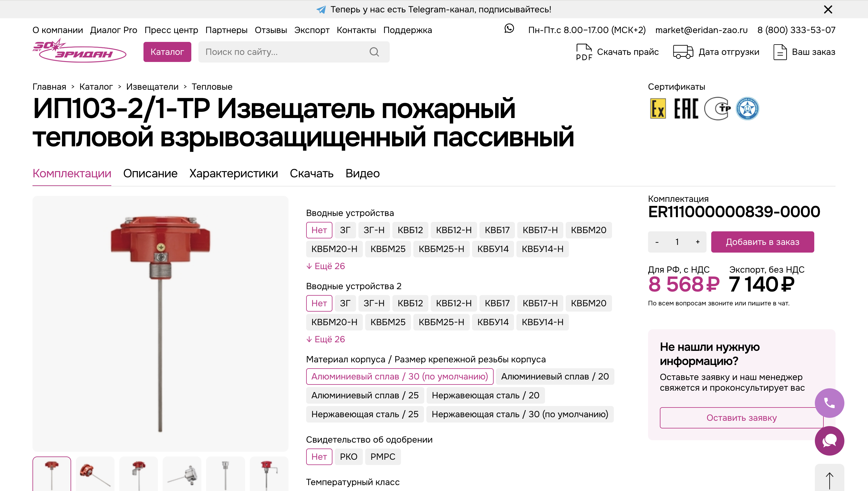Click Оставить заявку button
The height and width of the screenshot is (491, 868).
[742, 418]
